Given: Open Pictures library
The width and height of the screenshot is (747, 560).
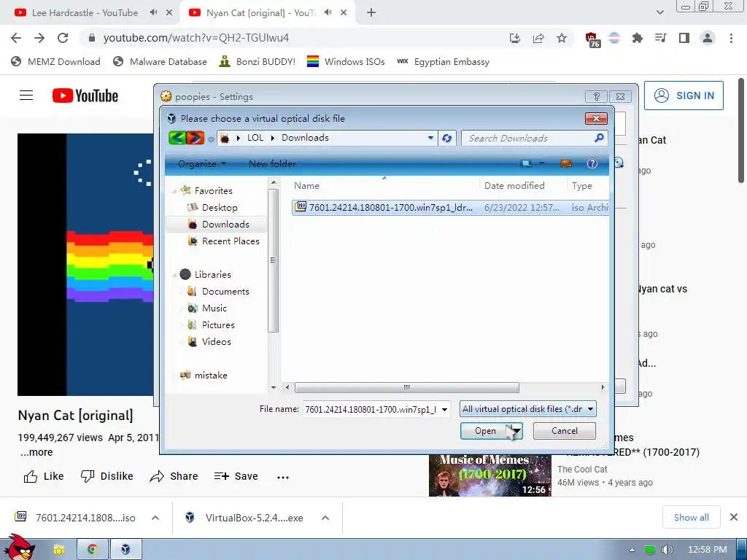Looking at the screenshot, I should coord(217,324).
